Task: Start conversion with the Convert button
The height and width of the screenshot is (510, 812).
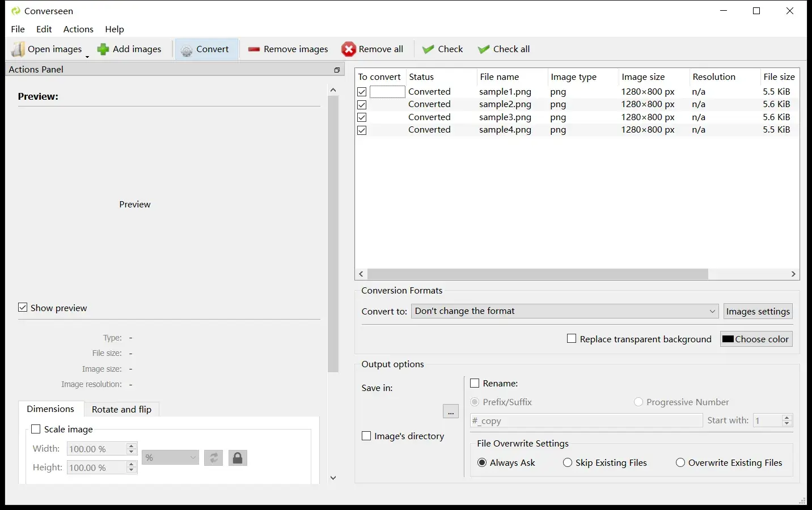Action: 205,49
